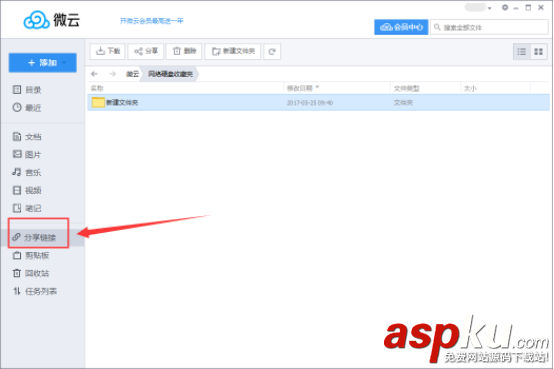Open the 开微云会员 promotion link
Screen dimensions: 554x369
pyautogui.click(x=152, y=21)
